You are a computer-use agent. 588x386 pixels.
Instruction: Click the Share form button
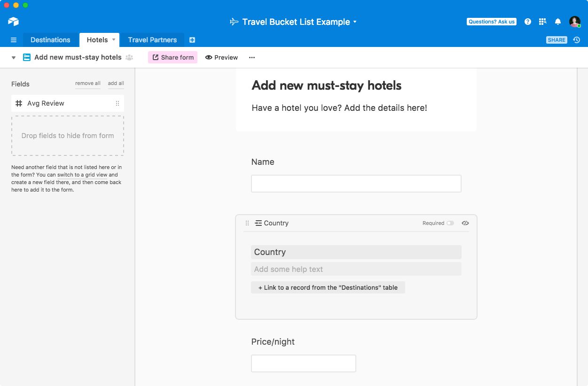172,57
